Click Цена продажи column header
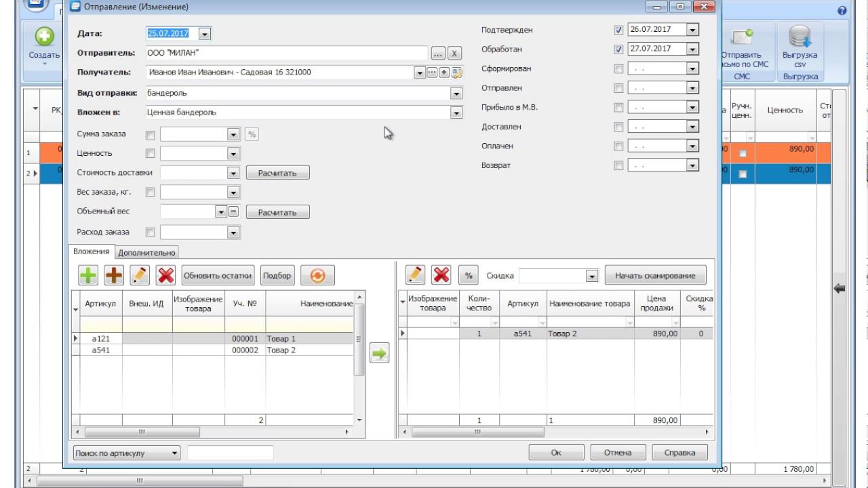This screenshot has height=488, width=868. coord(657,304)
